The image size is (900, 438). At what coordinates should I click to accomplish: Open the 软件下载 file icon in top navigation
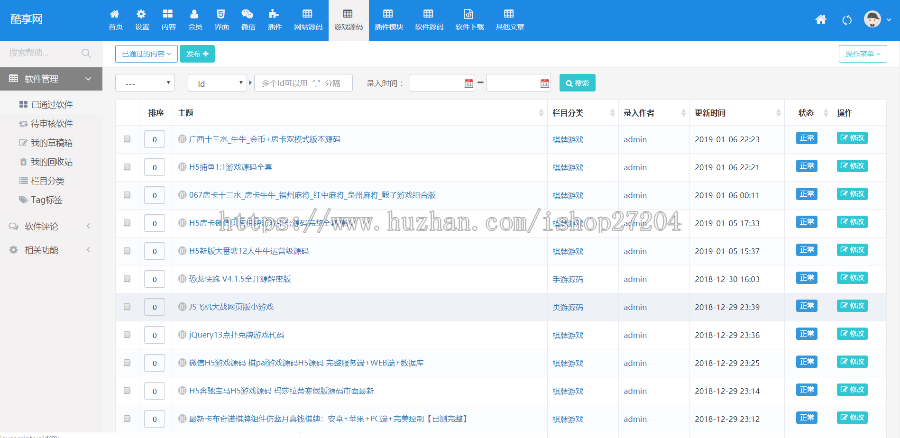(469, 14)
